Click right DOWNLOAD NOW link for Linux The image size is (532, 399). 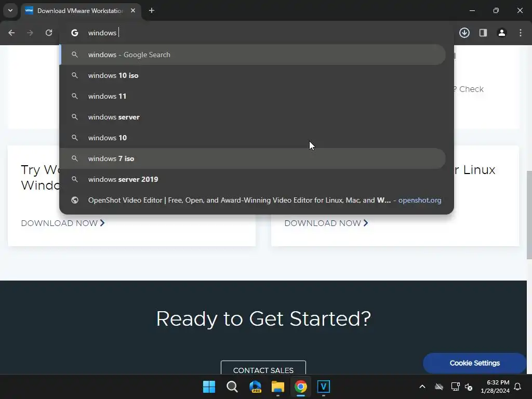[x=326, y=223]
